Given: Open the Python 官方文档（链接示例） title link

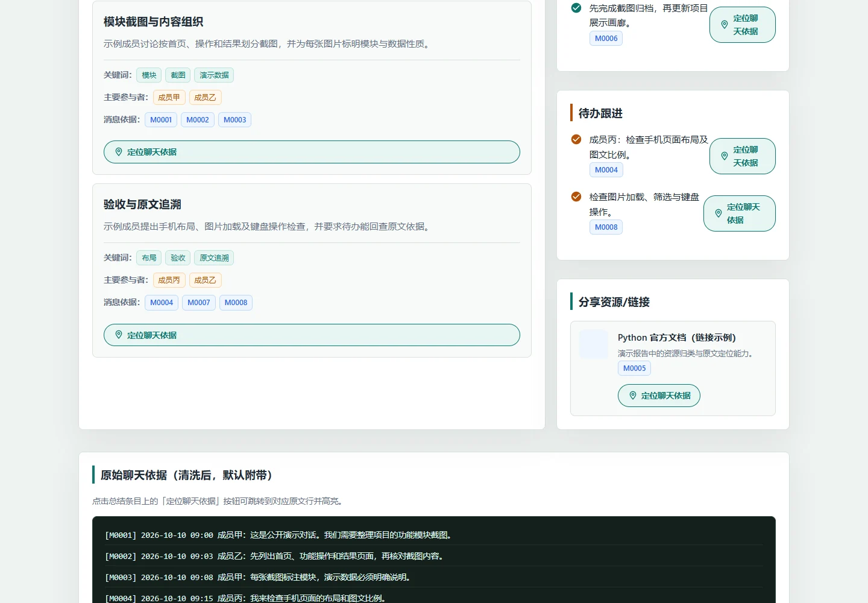Looking at the screenshot, I should click(x=677, y=338).
